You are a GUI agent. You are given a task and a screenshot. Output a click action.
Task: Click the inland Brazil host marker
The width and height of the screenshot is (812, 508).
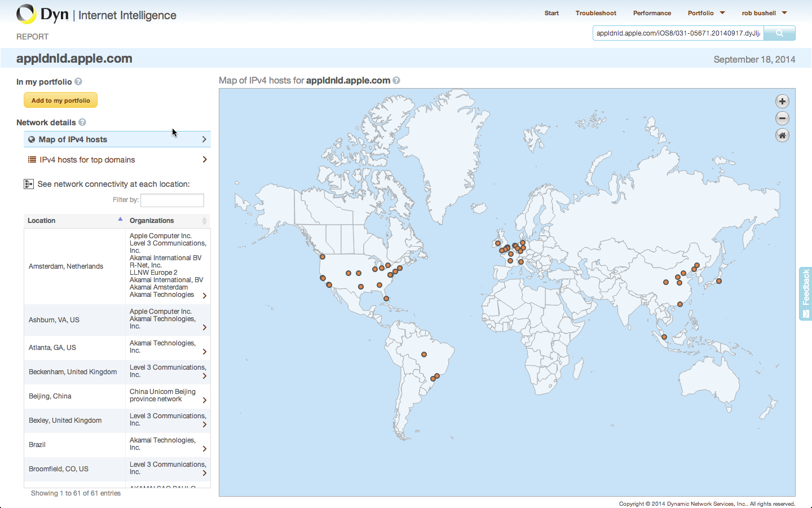[424, 354]
